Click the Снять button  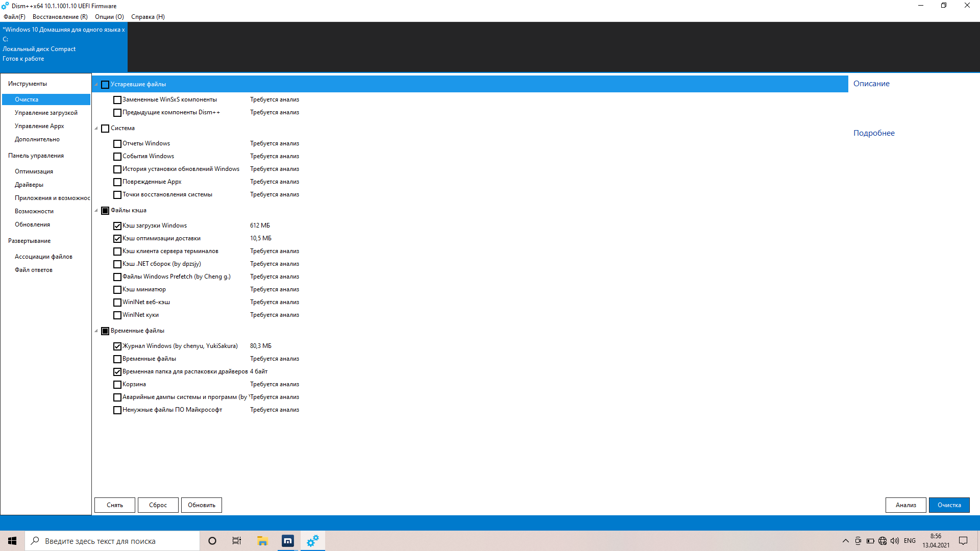click(x=115, y=505)
